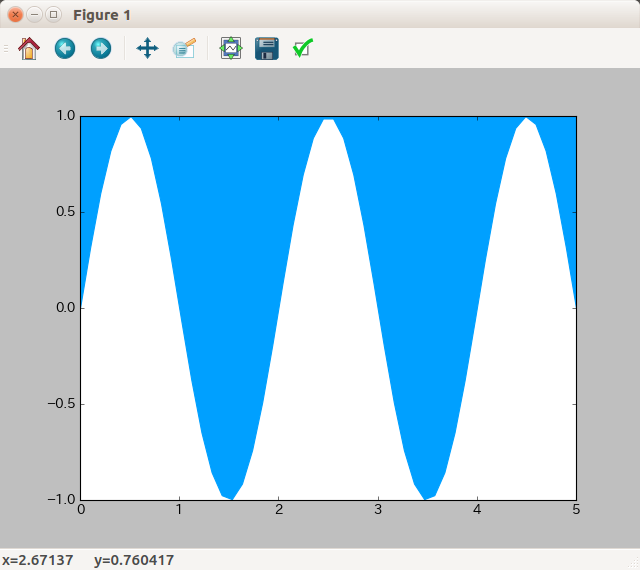Viewport: 640px width, 570px height.
Task: Toggle the Zoom to rectangle tool
Action: (183, 48)
